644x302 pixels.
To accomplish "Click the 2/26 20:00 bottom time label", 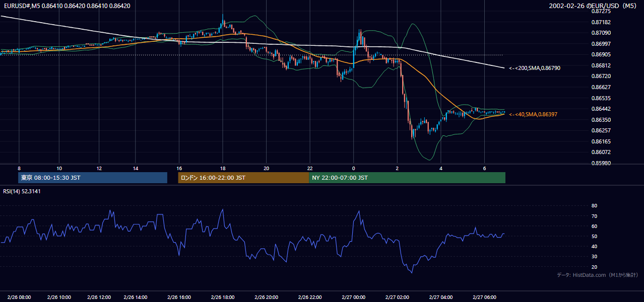I will point(266,297).
